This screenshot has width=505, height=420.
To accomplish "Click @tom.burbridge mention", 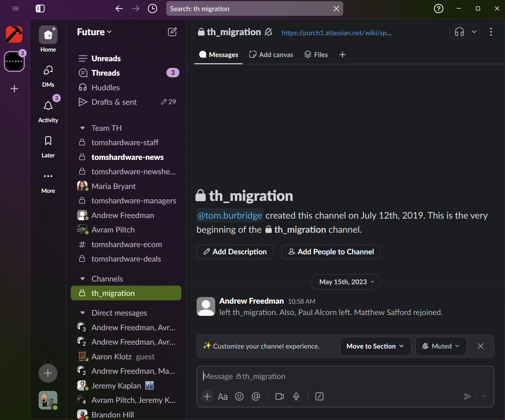I will tap(230, 216).
